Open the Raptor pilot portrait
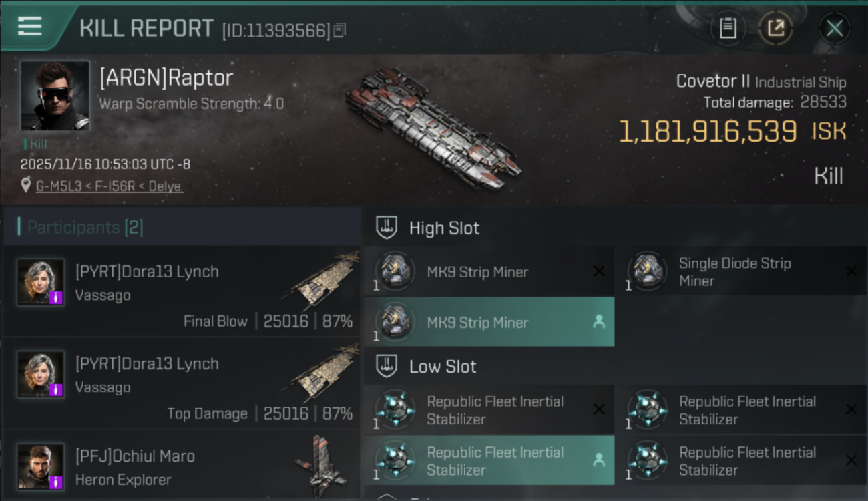 [55, 96]
